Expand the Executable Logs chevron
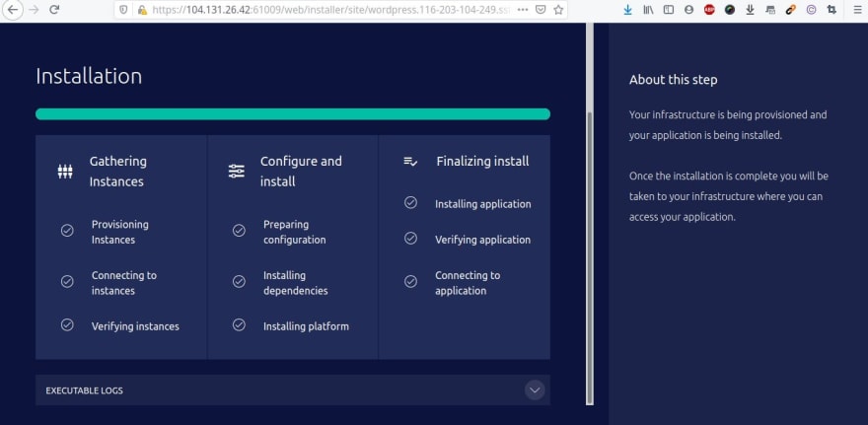Screen dimensions: 868x425 535,390
